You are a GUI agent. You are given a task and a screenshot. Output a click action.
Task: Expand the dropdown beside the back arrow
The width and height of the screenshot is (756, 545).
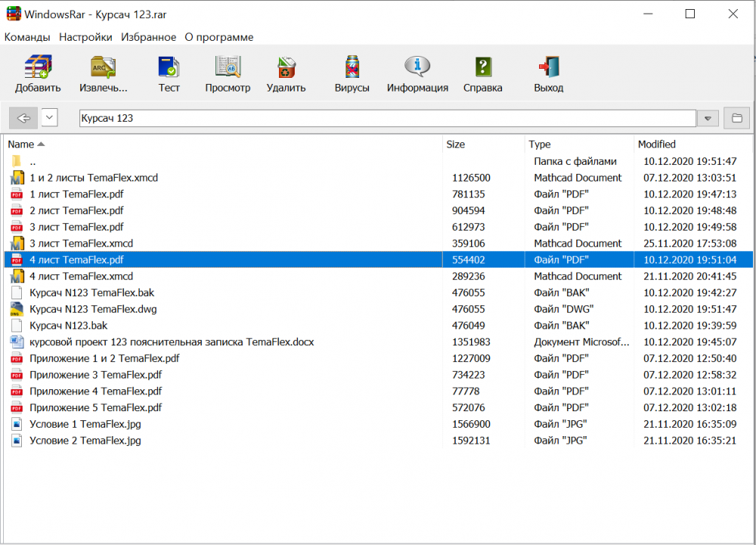tap(50, 118)
